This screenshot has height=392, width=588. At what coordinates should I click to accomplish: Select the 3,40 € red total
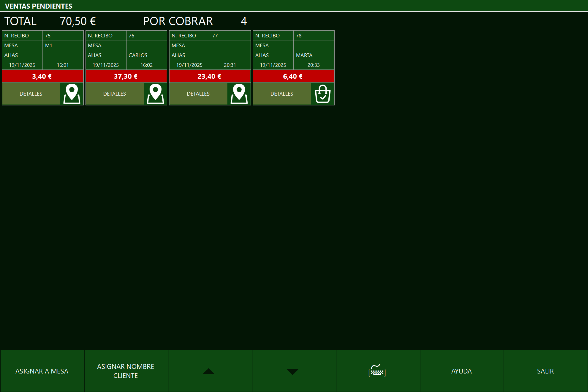(42, 76)
